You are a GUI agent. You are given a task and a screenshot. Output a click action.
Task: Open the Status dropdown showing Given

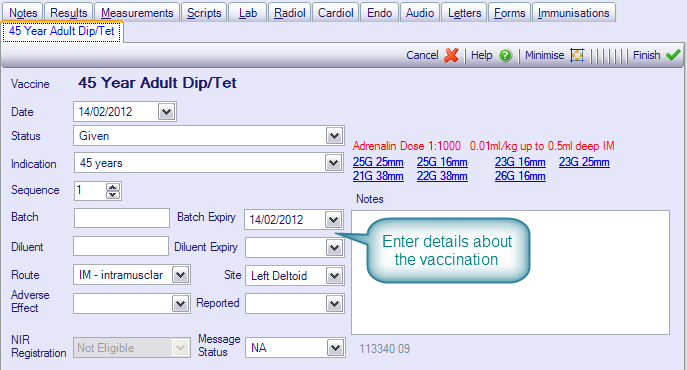point(334,136)
